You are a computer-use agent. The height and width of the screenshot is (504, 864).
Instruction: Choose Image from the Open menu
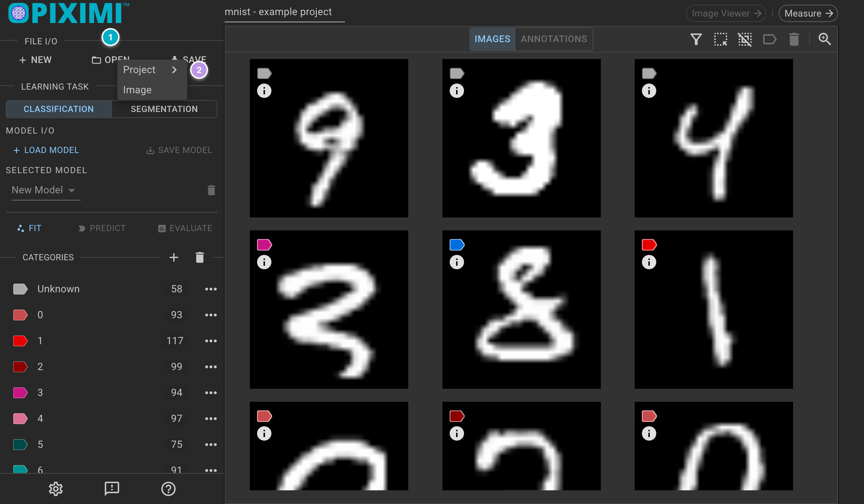(x=152, y=90)
